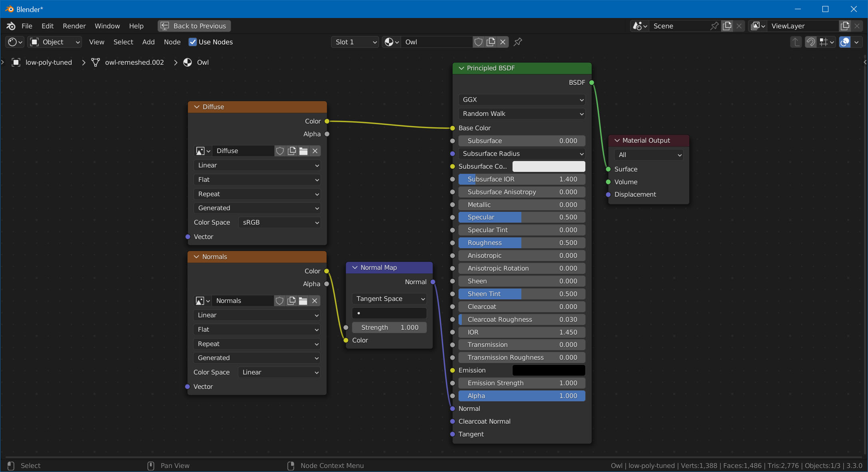Open the overlays options dropdown arrow
Screen dimensions: 868x472
pos(857,42)
